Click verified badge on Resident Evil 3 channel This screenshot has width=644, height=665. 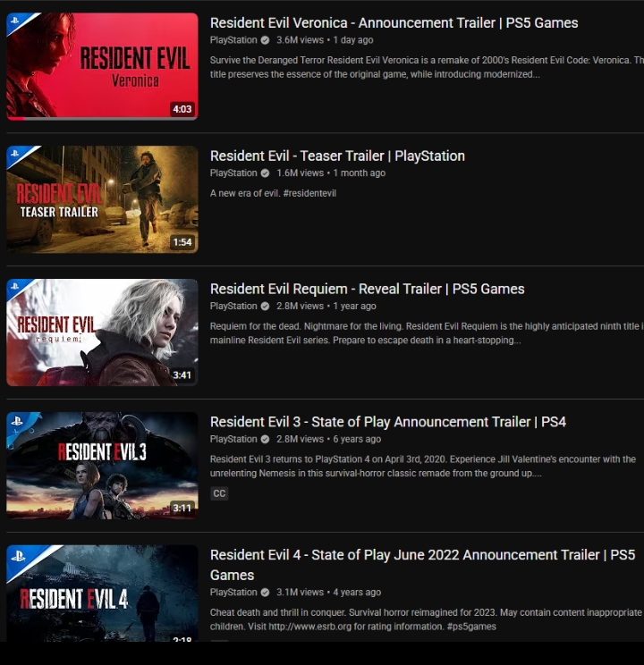(265, 440)
